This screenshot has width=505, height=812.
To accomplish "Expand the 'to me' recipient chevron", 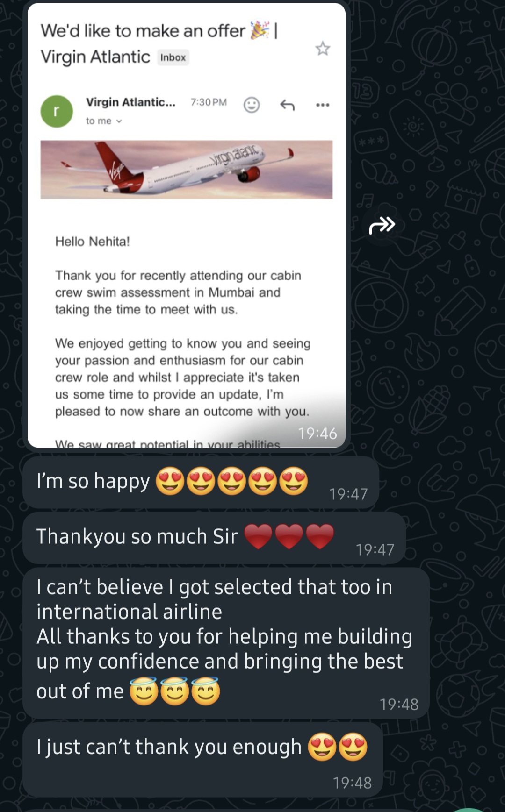I will (119, 121).
